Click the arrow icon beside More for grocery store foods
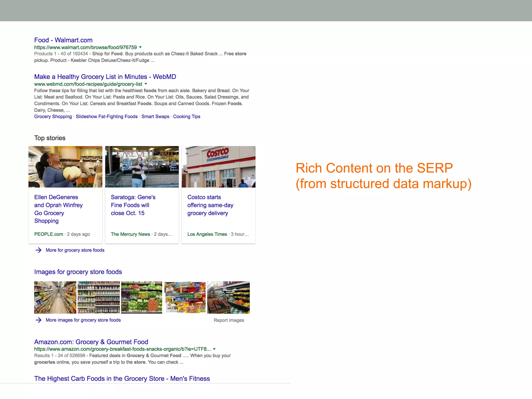Image resolution: width=532 pixels, height=399 pixels. [x=38, y=250]
